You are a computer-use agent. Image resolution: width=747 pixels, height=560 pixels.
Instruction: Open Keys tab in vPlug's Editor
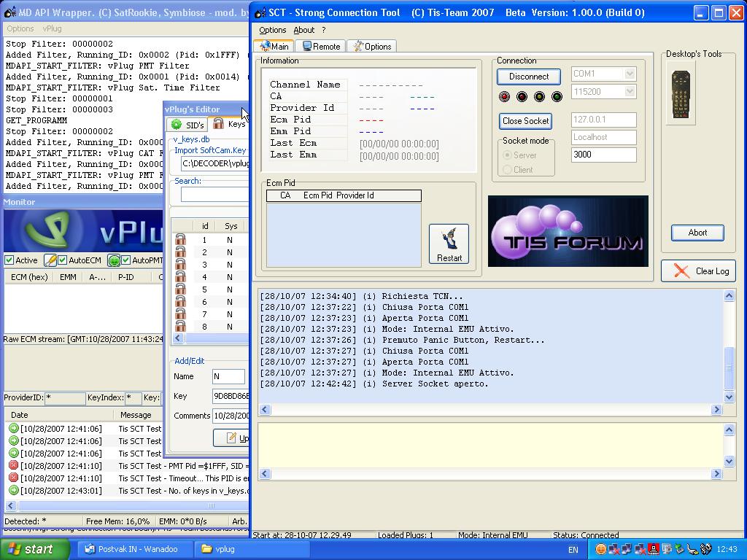(x=230, y=124)
